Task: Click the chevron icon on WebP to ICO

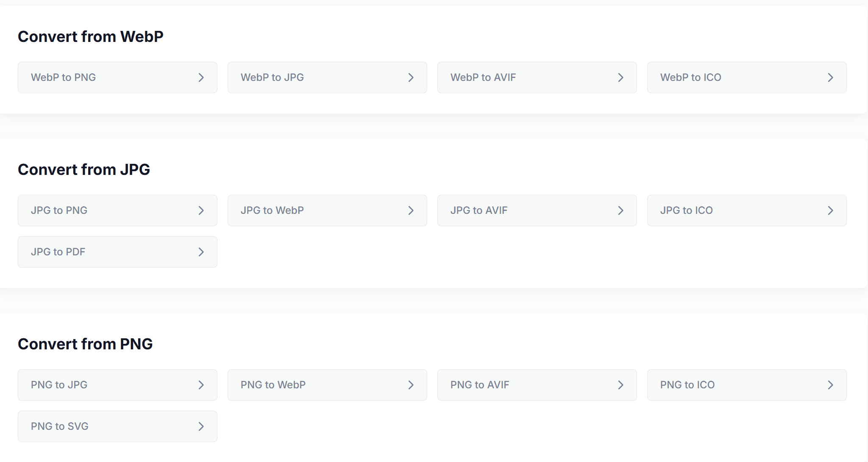Action: coord(830,77)
